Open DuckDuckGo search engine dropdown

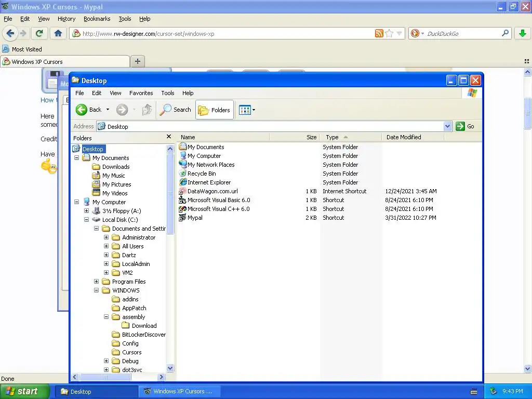tap(422, 33)
